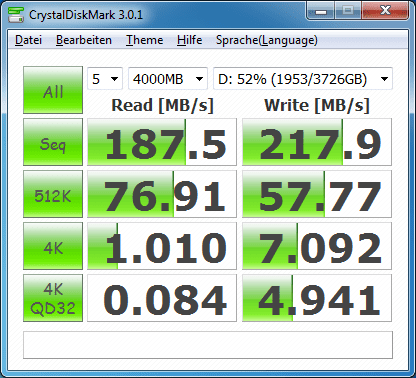416x378 pixels.
Task: Select the 4K read result 1.010
Action: [x=162, y=246]
